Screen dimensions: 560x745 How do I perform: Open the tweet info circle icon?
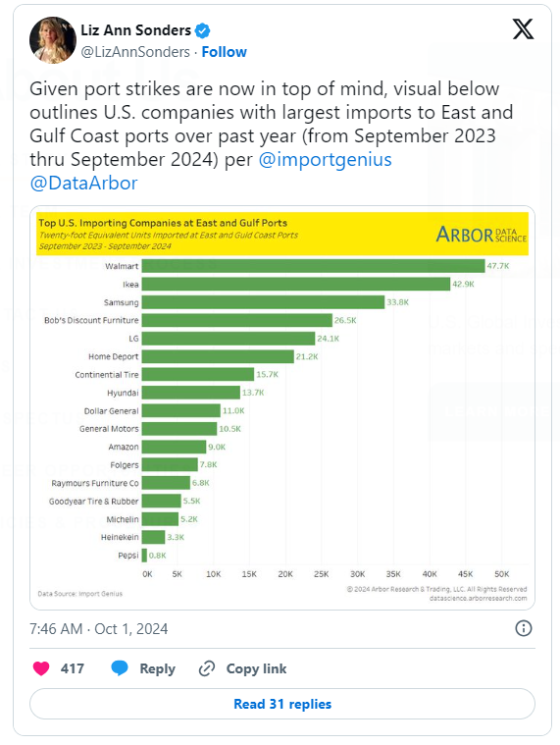coord(524,628)
